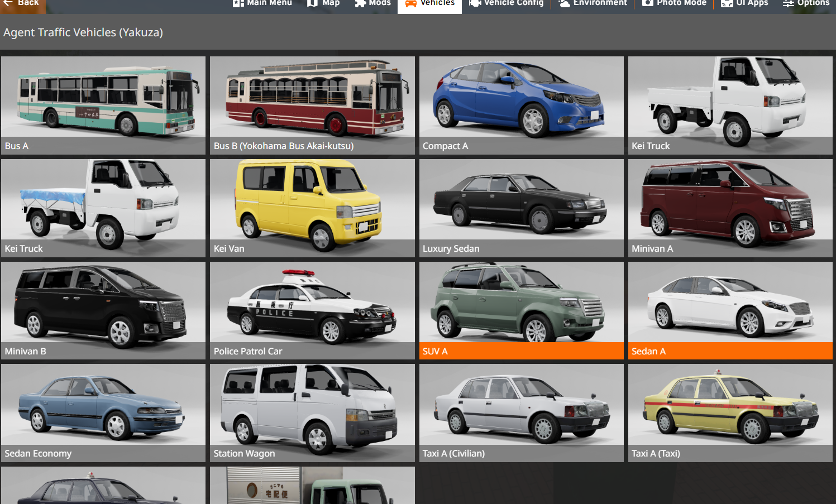Image resolution: width=836 pixels, height=504 pixels.
Task: Pick the Kei Truck with empty bed
Action: coord(730,105)
